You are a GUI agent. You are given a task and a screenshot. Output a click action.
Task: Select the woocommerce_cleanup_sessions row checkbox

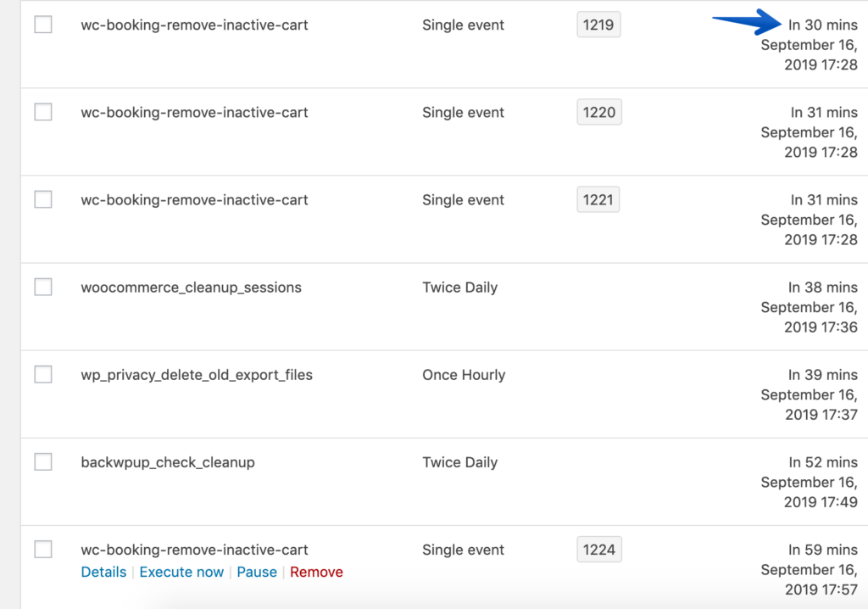pos(43,287)
